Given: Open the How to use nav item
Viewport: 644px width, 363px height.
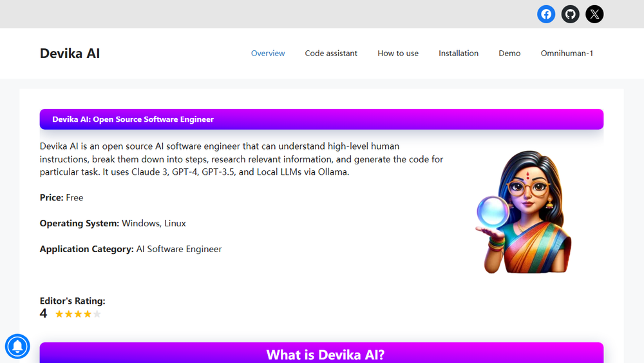Looking at the screenshot, I should [398, 54].
